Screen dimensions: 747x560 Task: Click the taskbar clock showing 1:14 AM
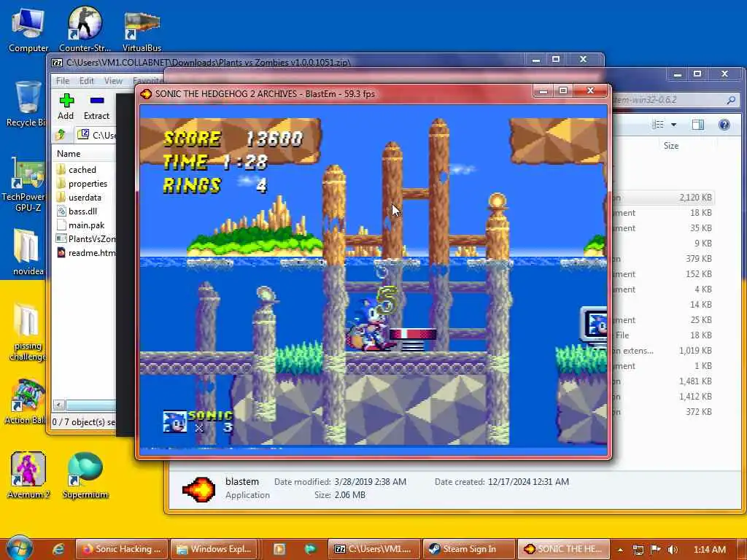click(709, 550)
